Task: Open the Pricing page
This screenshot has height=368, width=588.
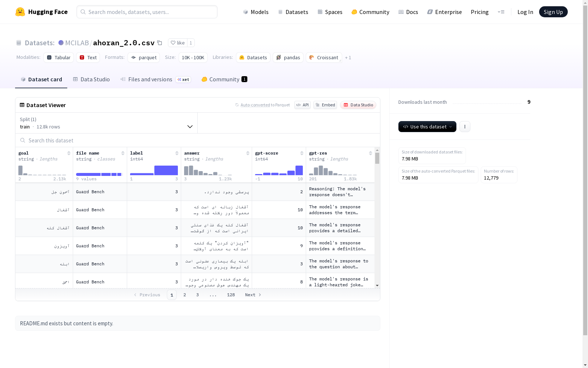Action: [x=480, y=12]
